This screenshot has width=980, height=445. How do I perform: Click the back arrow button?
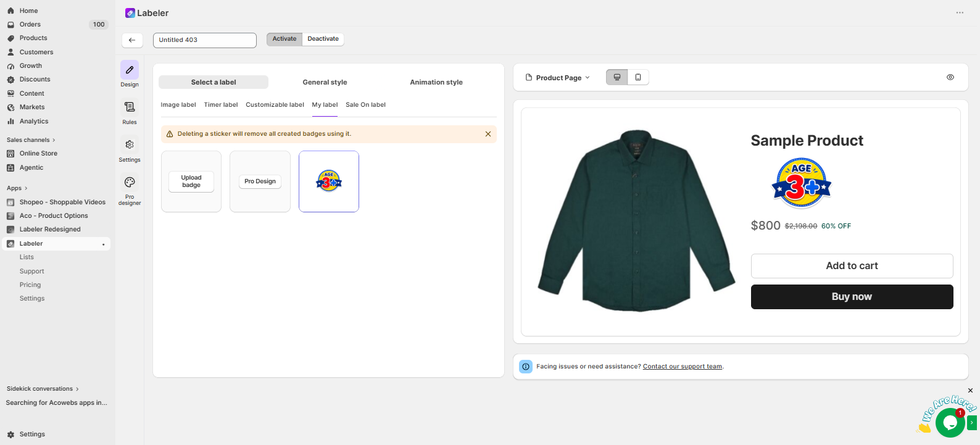tap(132, 40)
